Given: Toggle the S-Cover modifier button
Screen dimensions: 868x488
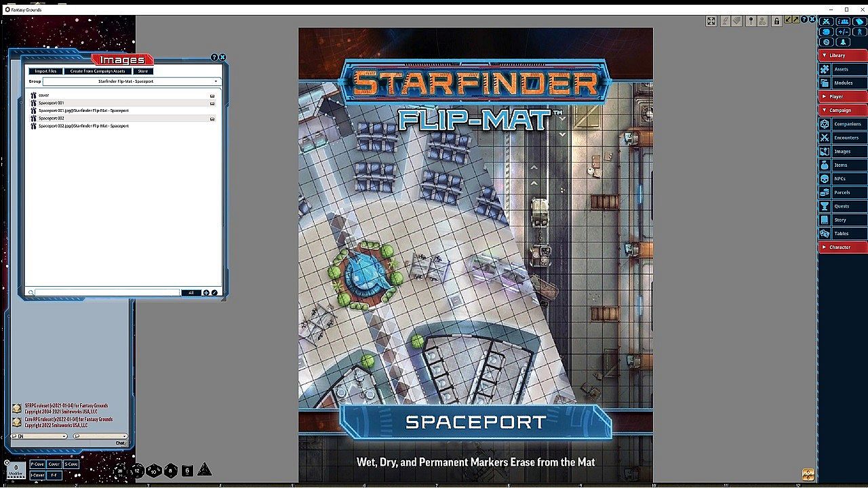Looking at the screenshot, I should 71,464.
